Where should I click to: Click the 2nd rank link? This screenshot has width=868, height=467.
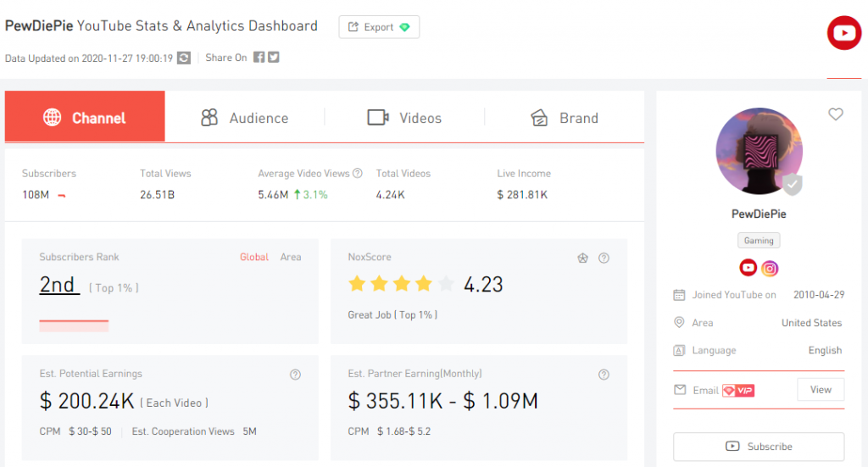(59, 285)
